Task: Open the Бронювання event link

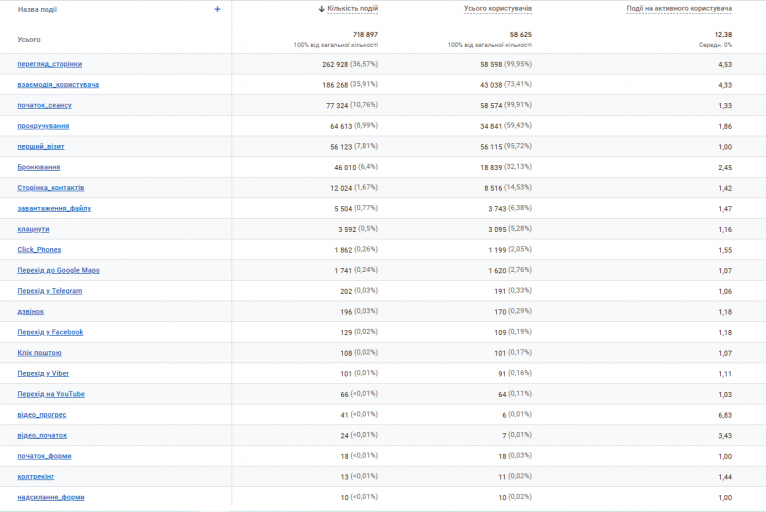Action: coord(39,167)
